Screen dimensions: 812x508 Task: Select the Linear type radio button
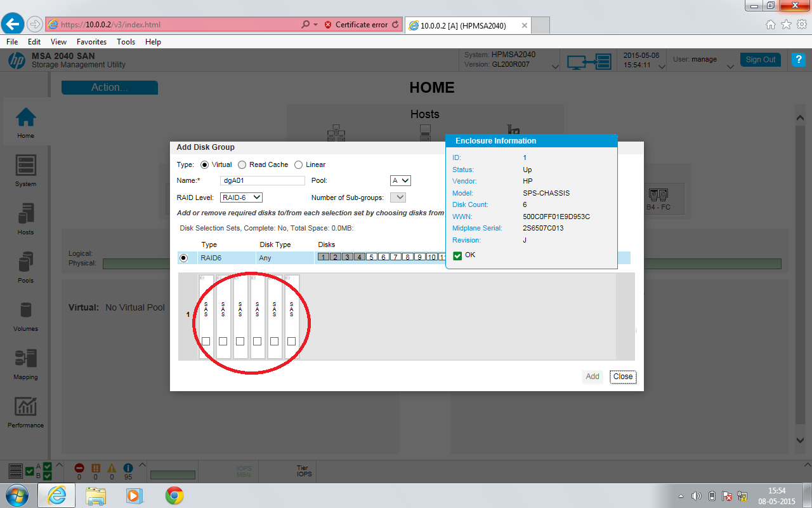pyautogui.click(x=298, y=164)
